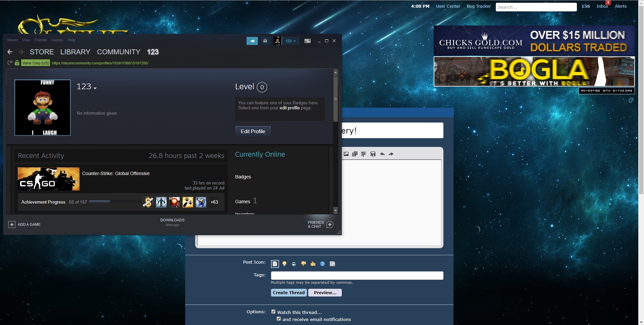Click Redo arrow in forum editor
Image resolution: width=644 pixels, height=325 pixels.
(x=391, y=154)
